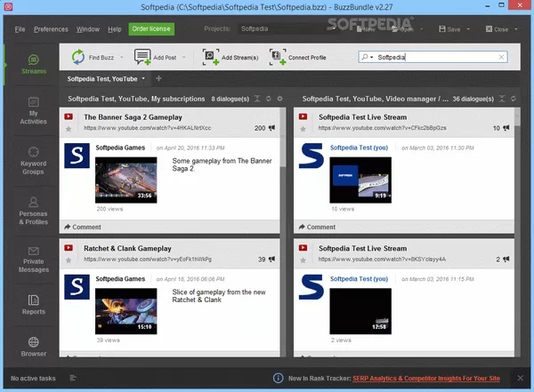
Task: Star the first Softpedia Test Live Stream
Action: point(303,130)
